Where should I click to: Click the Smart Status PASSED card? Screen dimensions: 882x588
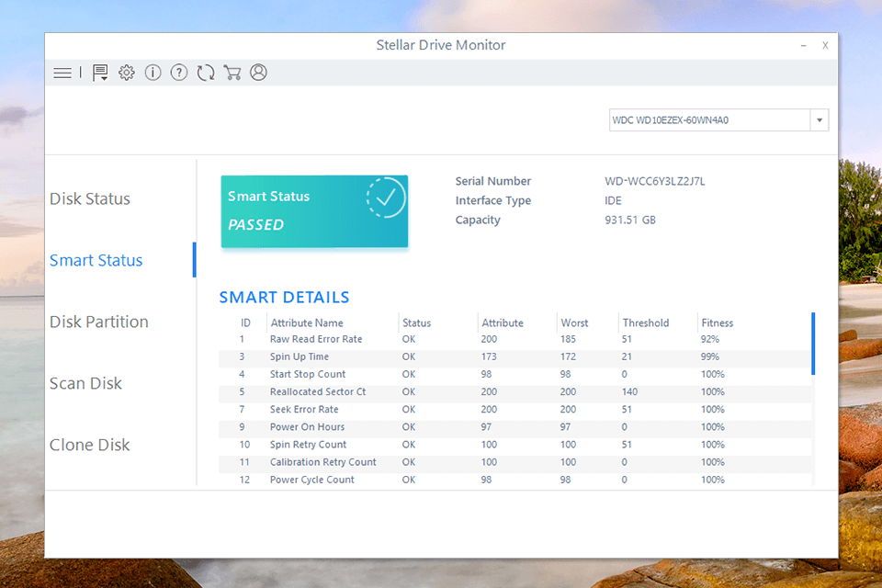click(x=314, y=211)
